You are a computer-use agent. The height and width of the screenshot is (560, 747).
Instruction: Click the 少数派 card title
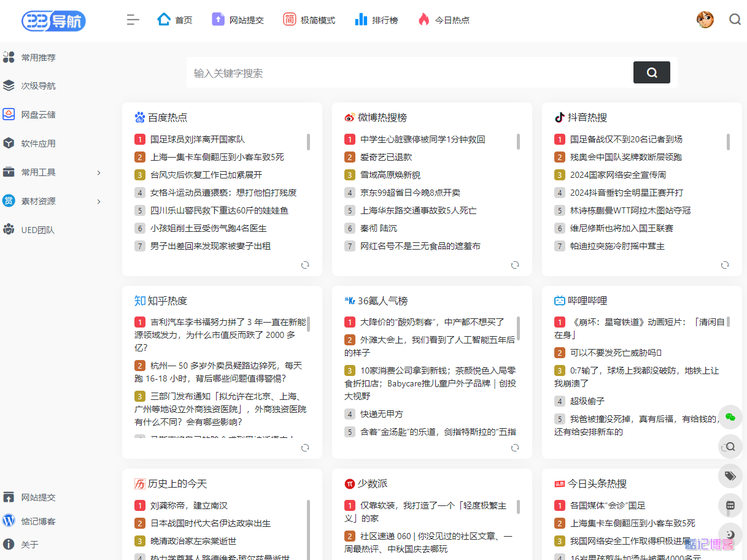click(x=373, y=483)
